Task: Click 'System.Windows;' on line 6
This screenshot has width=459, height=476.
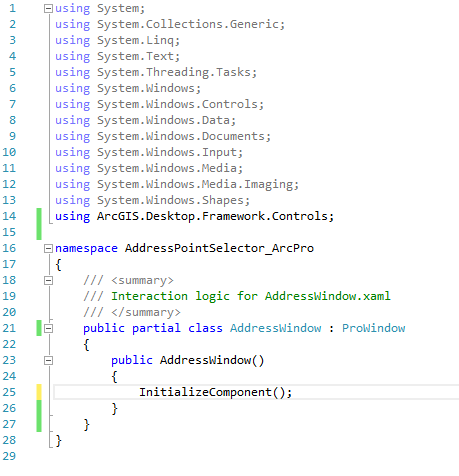Action: 149,88
